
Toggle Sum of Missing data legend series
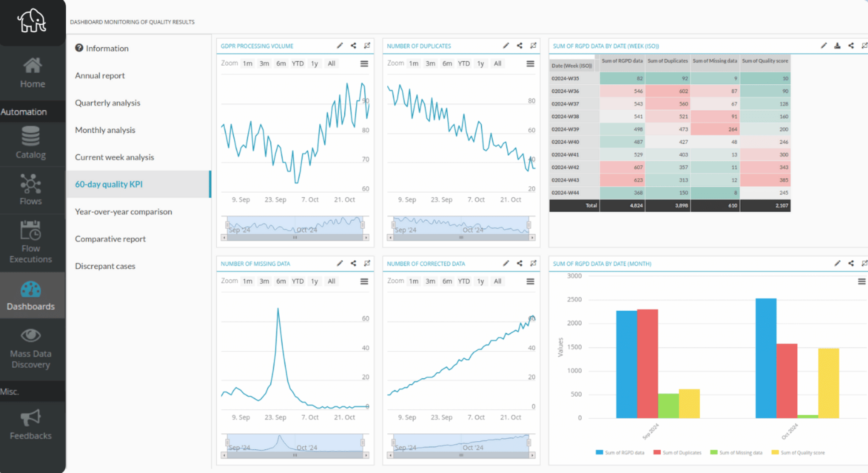pos(736,453)
